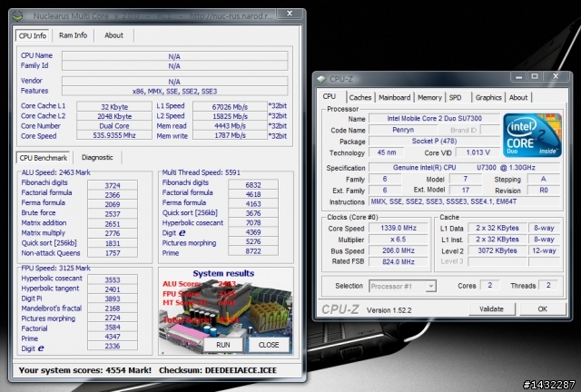The height and width of the screenshot is (392, 581).
Task: Click the checksum text DEEDEEIAECE.ICEE
Action: pos(241,370)
